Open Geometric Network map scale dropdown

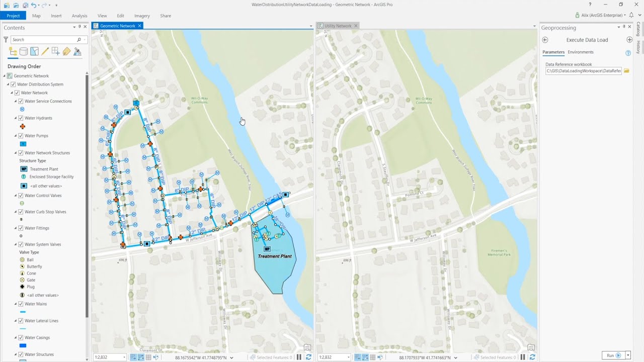(124, 357)
